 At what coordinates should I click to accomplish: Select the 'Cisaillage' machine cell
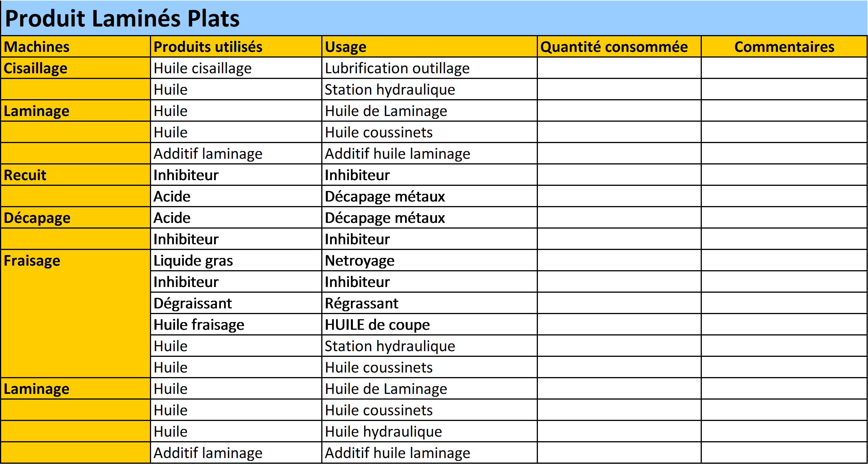(x=35, y=68)
